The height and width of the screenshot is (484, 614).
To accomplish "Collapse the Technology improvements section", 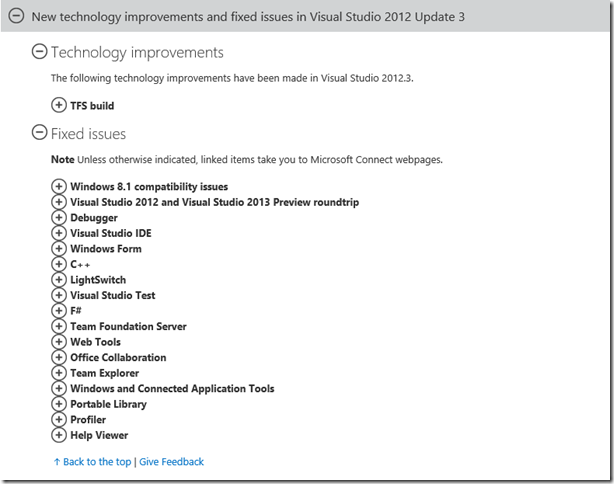I will pyautogui.click(x=39, y=52).
